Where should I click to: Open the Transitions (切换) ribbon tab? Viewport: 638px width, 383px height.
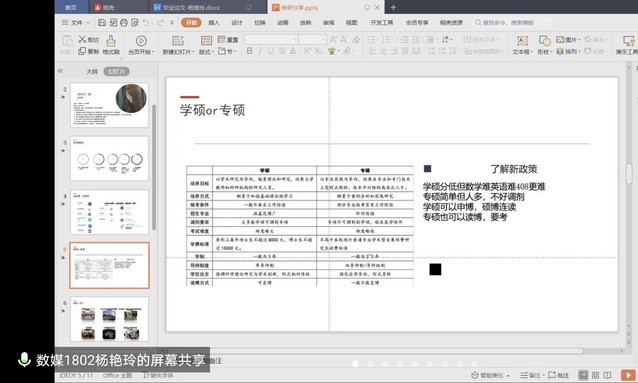(x=260, y=22)
